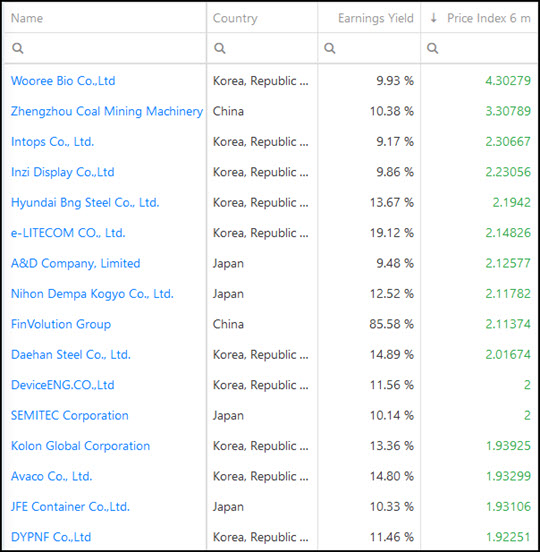Click the 13.67 % earnings yield cell
540x552 pixels.
click(391, 202)
